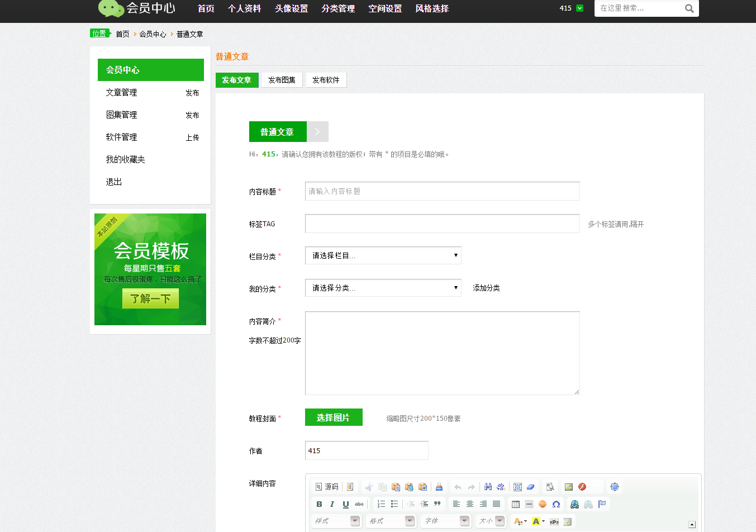The height and width of the screenshot is (532, 756).
Task: Open 空间设置 in the top navigation
Action: click(385, 8)
